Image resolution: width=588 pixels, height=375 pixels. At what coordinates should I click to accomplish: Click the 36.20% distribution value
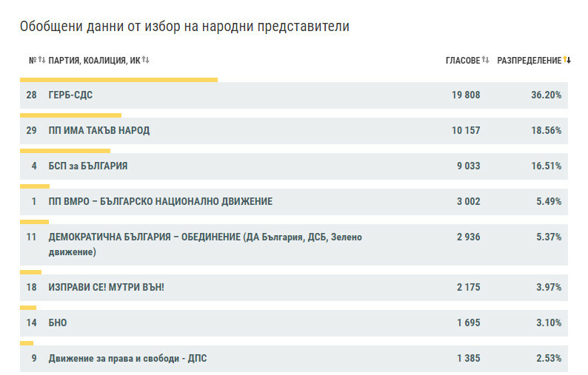[x=548, y=95]
